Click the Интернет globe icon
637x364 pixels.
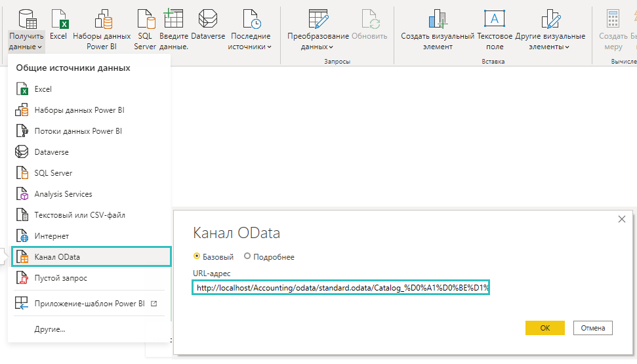(x=22, y=235)
